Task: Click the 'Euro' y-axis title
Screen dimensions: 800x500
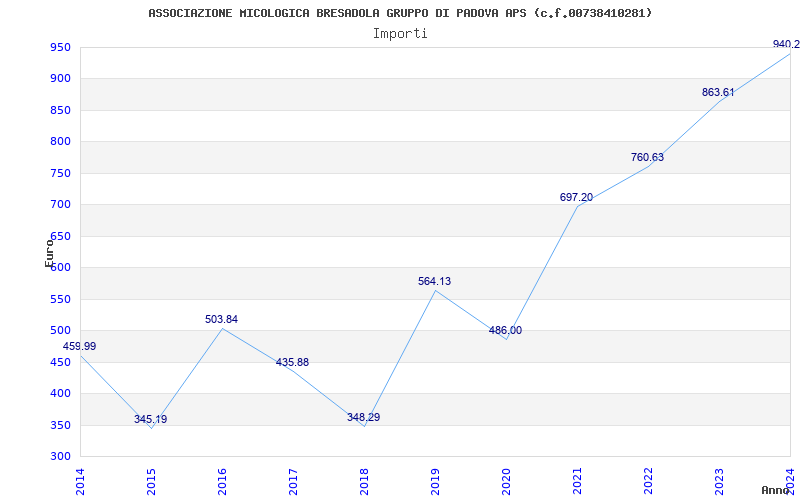Action: point(49,254)
